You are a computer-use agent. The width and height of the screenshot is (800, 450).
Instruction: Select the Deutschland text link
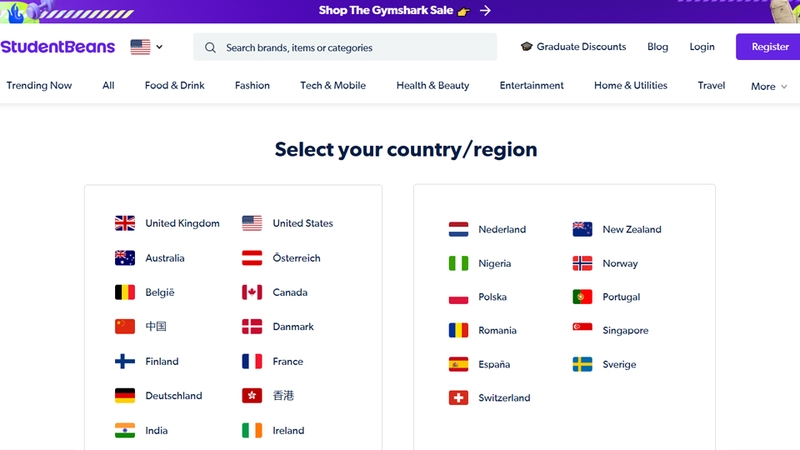[x=173, y=395]
